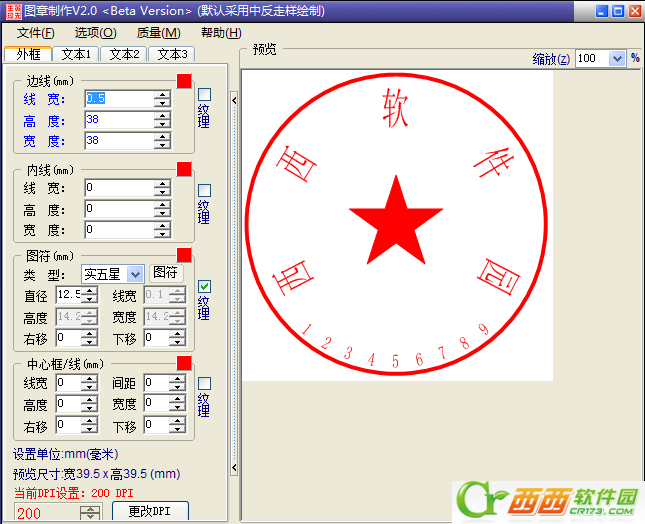Increase 边线 高度 with up arrow
Viewport: 645px width, 524px height.
[162, 116]
